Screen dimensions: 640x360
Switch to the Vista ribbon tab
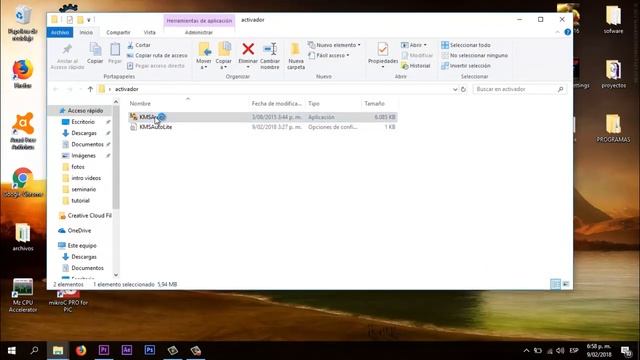(149, 32)
